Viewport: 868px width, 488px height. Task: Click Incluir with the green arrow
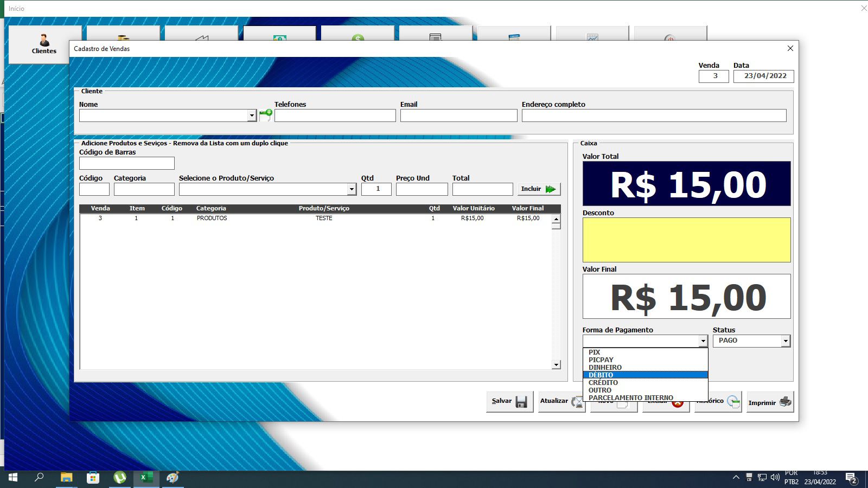coord(539,189)
